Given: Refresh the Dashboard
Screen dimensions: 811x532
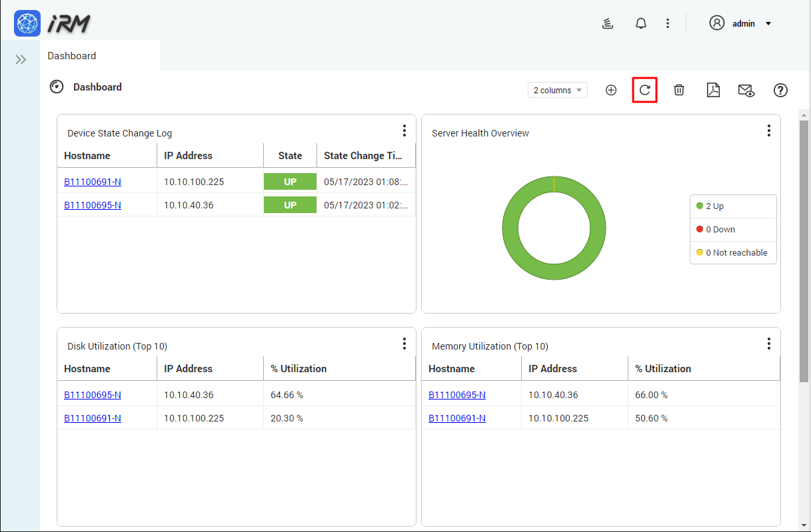Looking at the screenshot, I should point(644,90).
